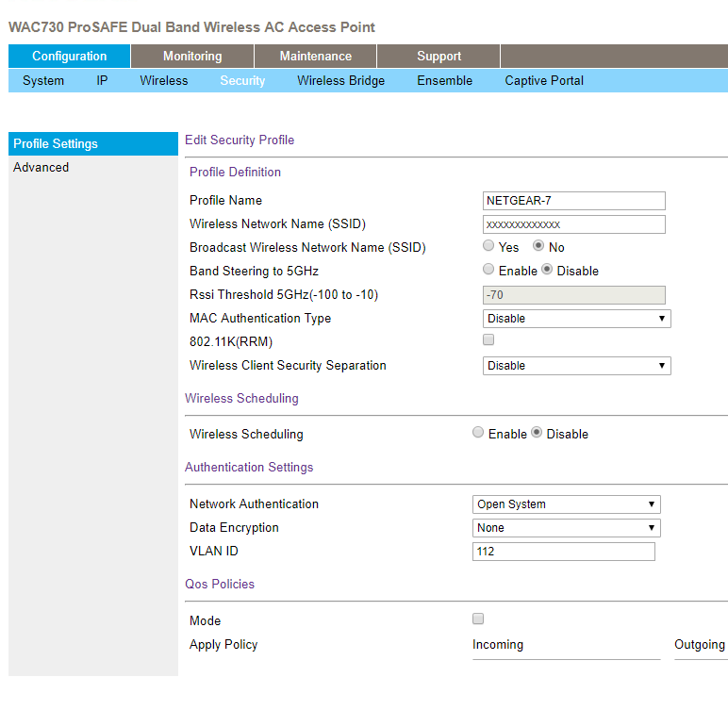Toggle the 802.11K(RRM) checkbox
The width and height of the screenshot is (728, 710).
coord(488,339)
